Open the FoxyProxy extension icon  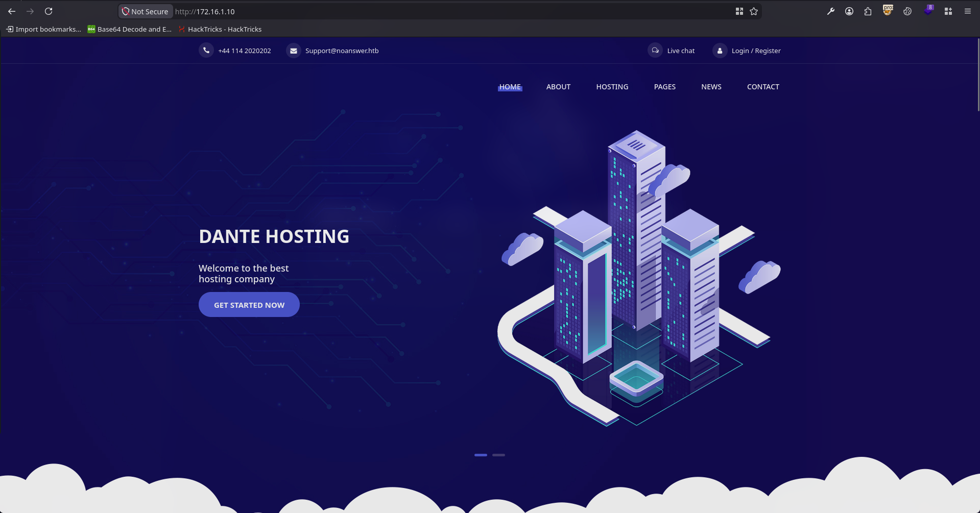pos(888,10)
